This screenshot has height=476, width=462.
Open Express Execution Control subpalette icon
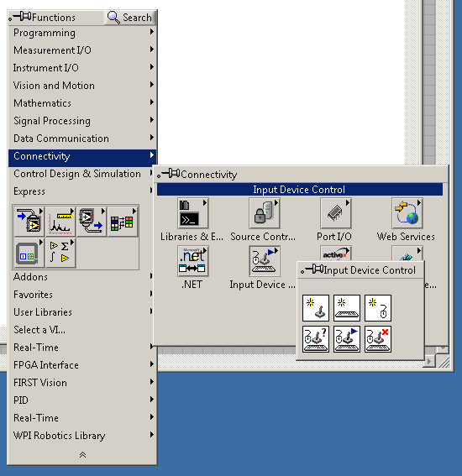tap(29, 253)
